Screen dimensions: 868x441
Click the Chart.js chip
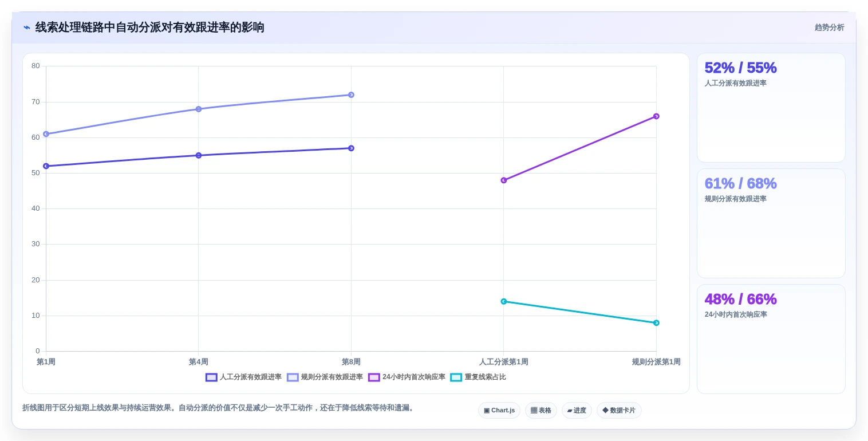(x=499, y=411)
